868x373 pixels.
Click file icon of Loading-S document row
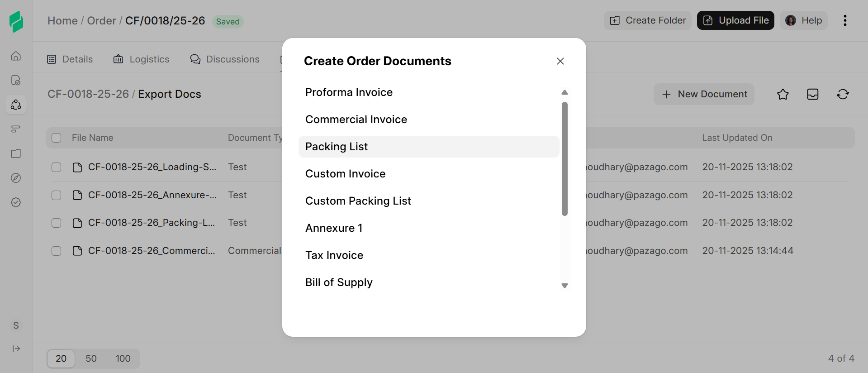click(x=77, y=167)
